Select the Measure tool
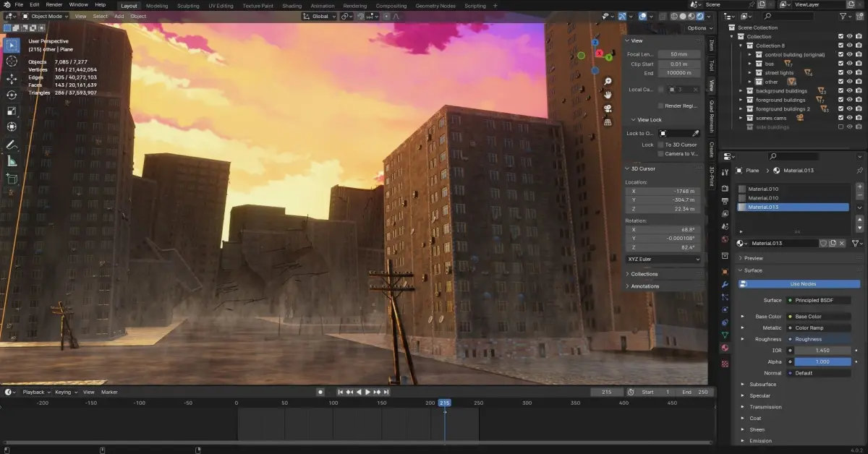This screenshot has height=454, width=868. pyautogui.click(x=12, y=160)
